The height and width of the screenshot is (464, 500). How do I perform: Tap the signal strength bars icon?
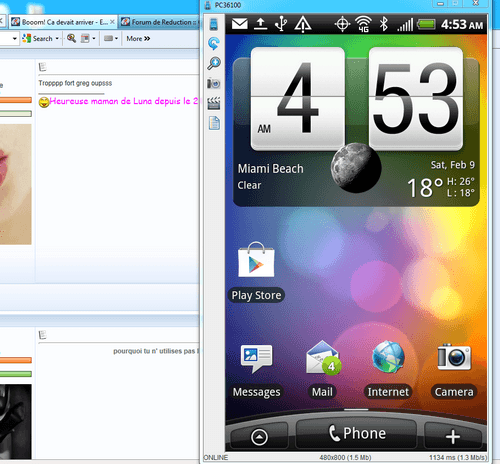(x=405, y=25)
